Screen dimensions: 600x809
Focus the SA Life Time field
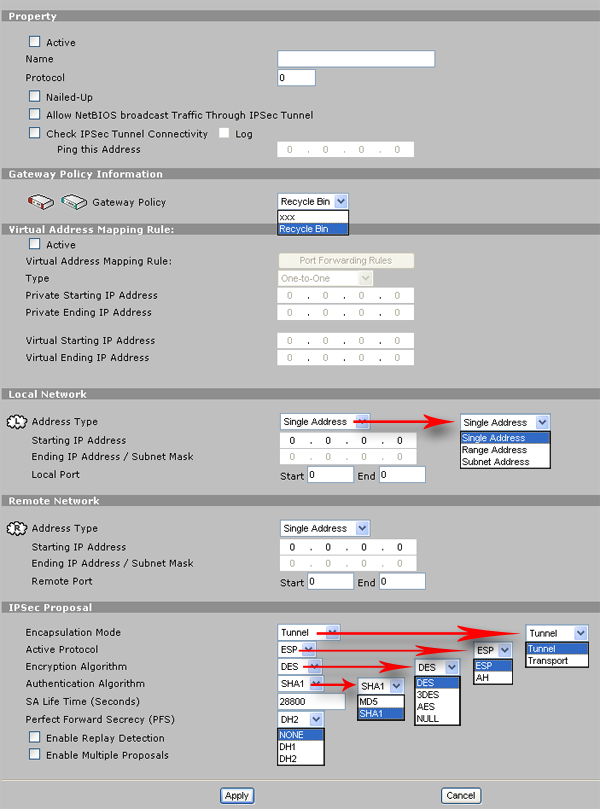[312, 702]
